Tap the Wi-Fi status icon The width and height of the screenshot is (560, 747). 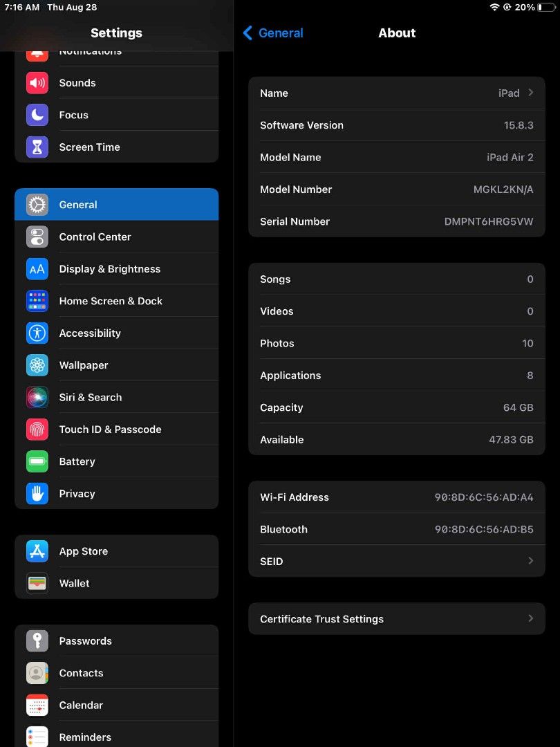pyautogui.click(x=495, y=7)
